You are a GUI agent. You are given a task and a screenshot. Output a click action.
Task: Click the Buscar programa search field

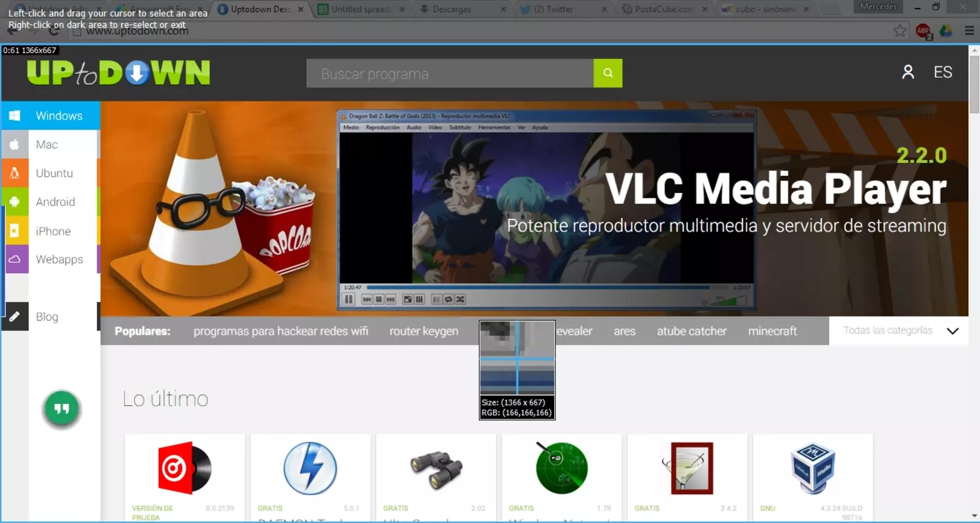tap(450, 73)
